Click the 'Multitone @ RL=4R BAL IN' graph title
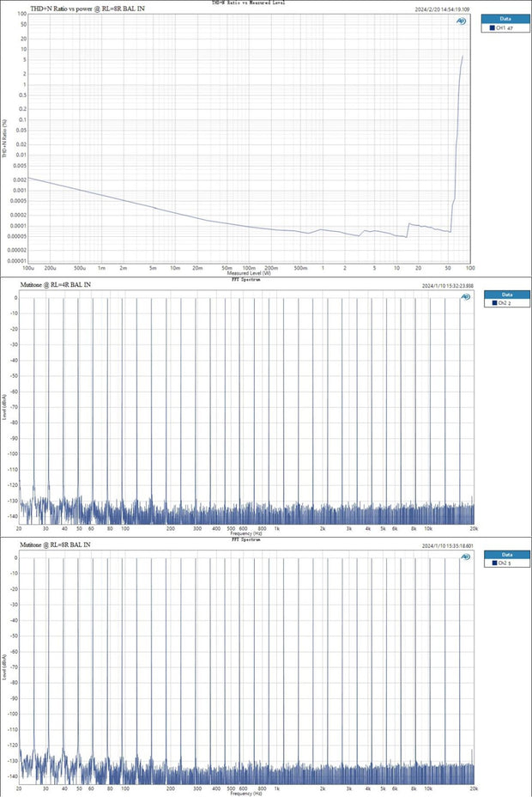The image size is (532, 797). [57, 285]
